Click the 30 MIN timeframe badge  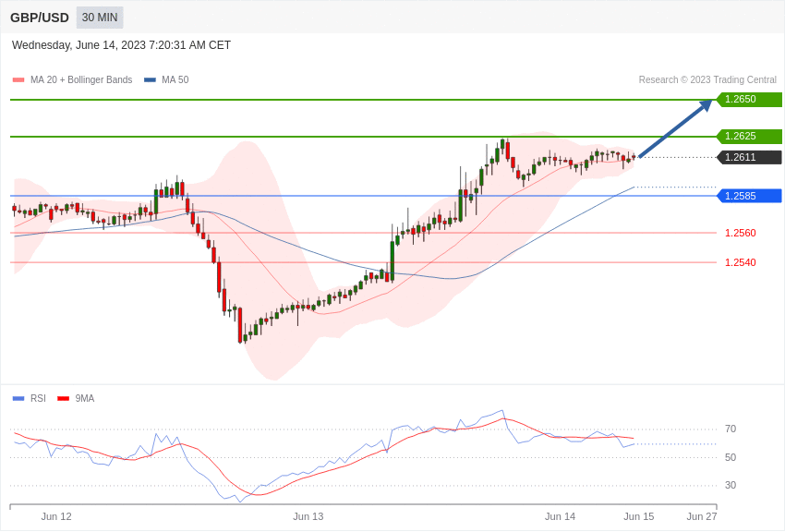pos(100,18)
